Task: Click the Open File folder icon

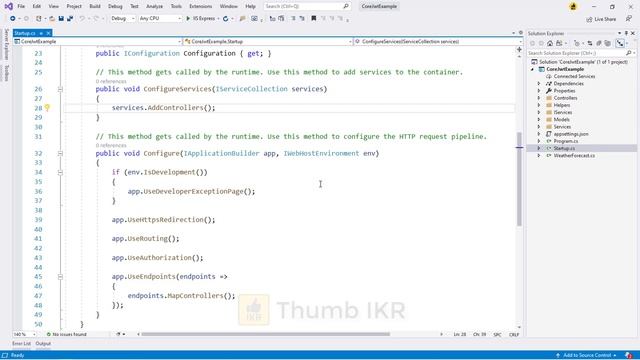Action: 52,18
